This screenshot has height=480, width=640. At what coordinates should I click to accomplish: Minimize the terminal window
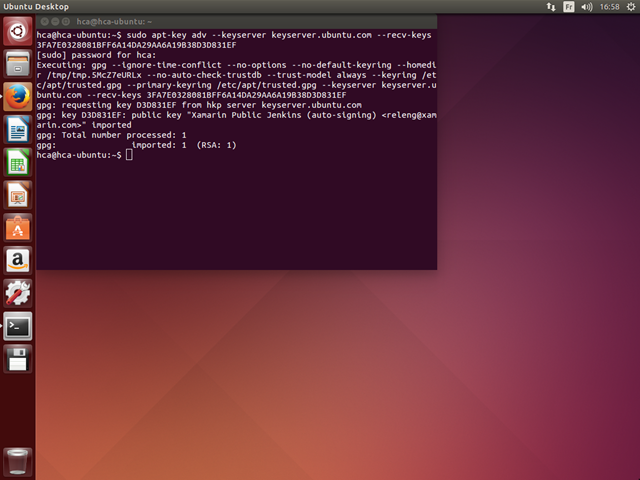click(x=55, y=21)
